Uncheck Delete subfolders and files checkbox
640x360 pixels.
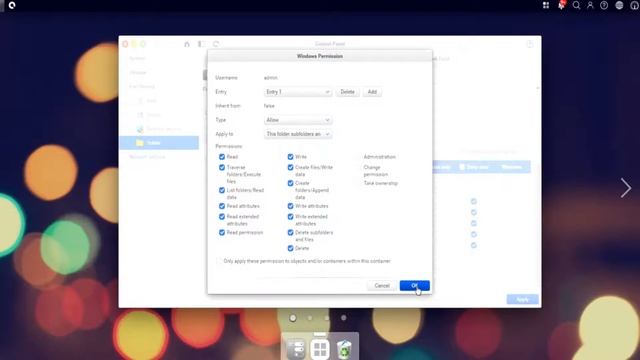(290, 233)
